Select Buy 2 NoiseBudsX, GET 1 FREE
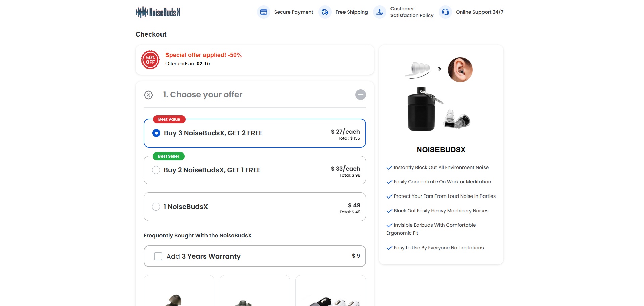 click(156, 170)
